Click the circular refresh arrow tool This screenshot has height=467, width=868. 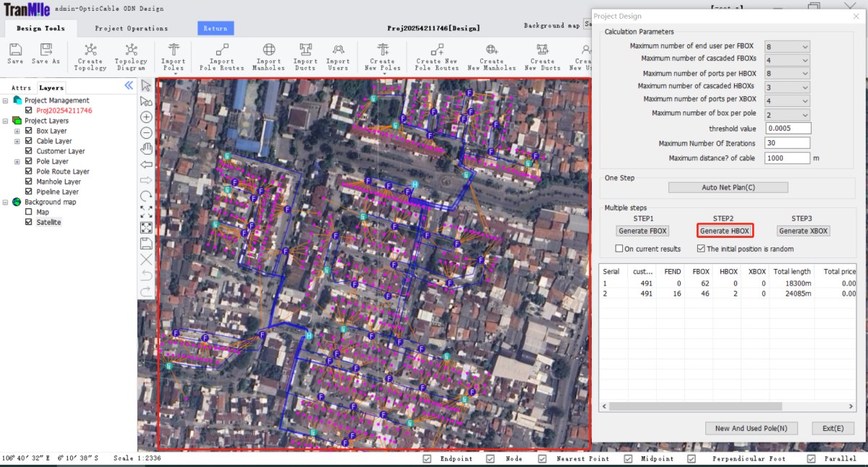(x=146, y=196)
